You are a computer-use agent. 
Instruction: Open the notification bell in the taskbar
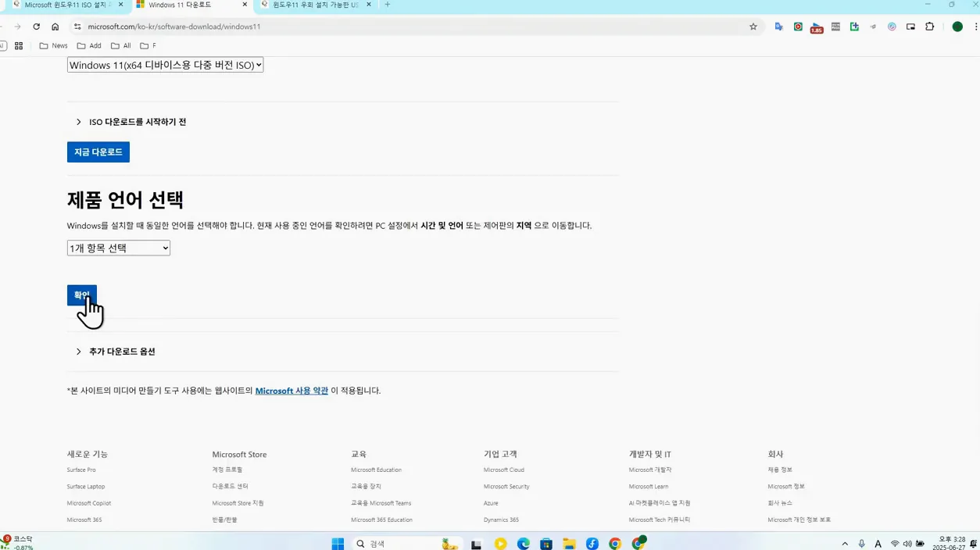pyautogui.click(x=973, y=544)
